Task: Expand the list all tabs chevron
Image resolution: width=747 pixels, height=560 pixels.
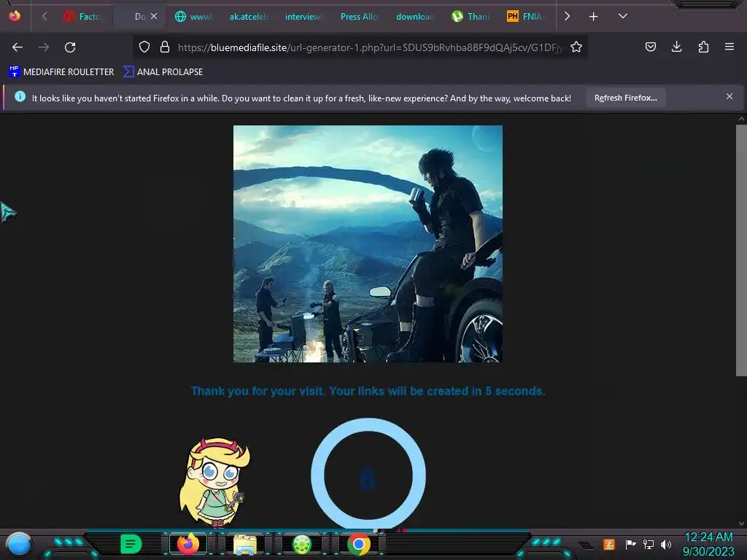Action: click(623, 16)
